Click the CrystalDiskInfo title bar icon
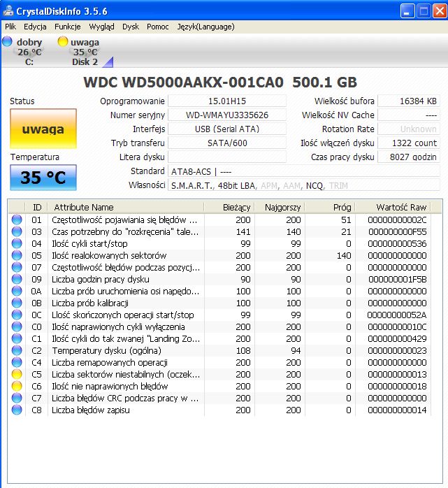Image resolution: width=448 pixels, height=488 pixels. (x=8, y=11)
